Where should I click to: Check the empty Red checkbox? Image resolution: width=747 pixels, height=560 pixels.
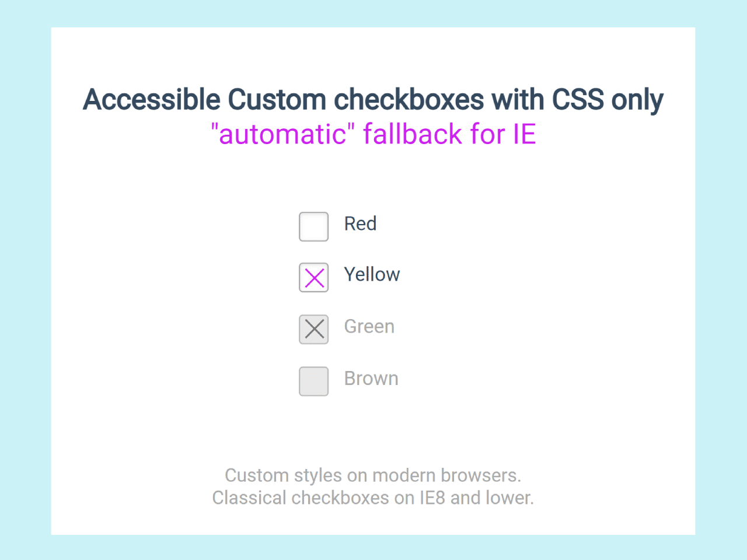314,227
